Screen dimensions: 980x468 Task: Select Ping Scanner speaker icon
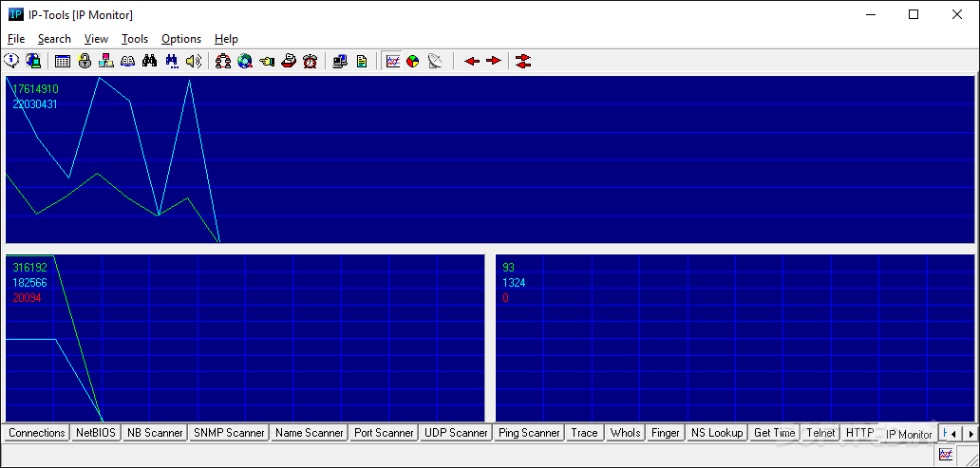click(x=194, y=61)
